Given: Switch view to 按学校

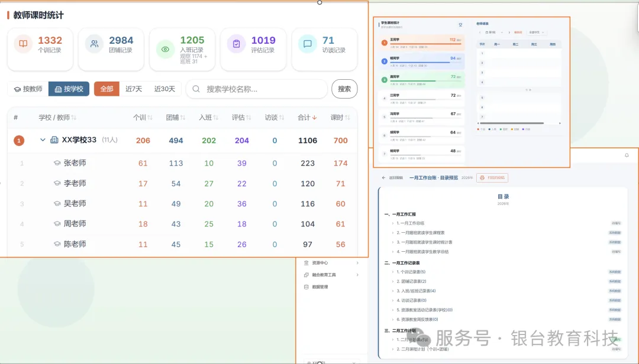Looking at the screenshot, I should (69, 89).
